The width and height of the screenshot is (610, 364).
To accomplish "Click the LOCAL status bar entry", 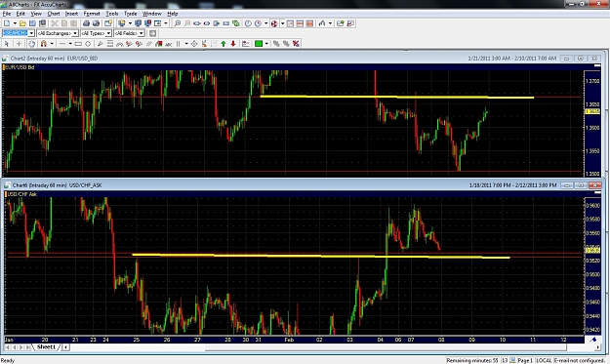I will point(544,360).
